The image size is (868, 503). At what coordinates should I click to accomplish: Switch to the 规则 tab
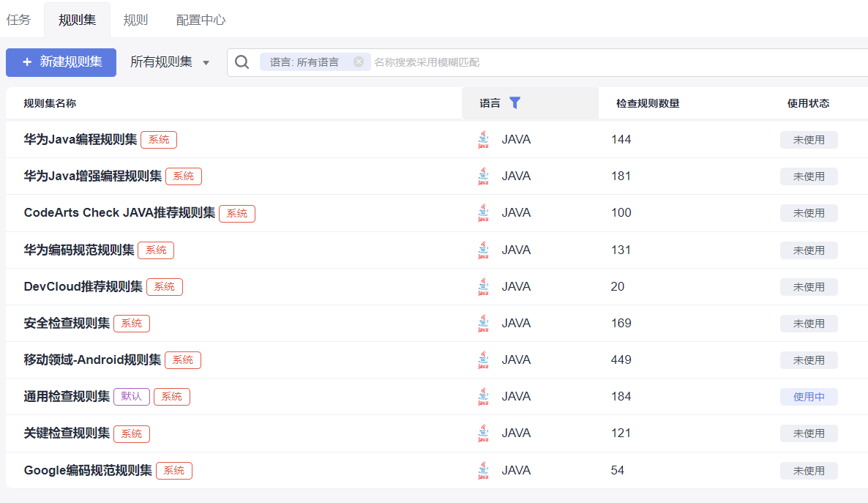tap(135, 20)
